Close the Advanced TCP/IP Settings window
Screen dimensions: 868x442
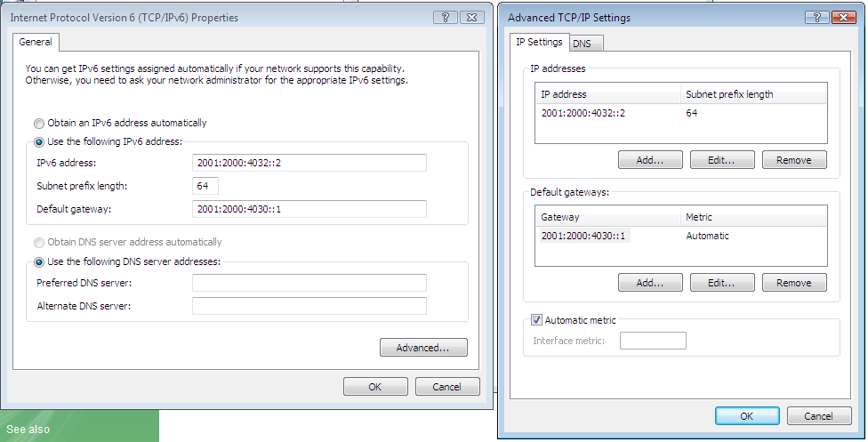[x=840, y=18]
